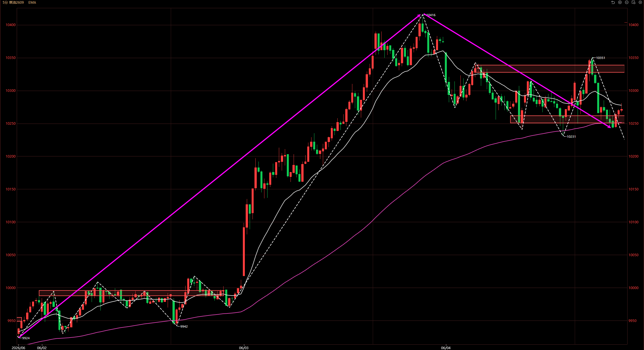Click 10100 on the left price axis
Viewport: 644px width, 350px height.
tap(11, 222)
